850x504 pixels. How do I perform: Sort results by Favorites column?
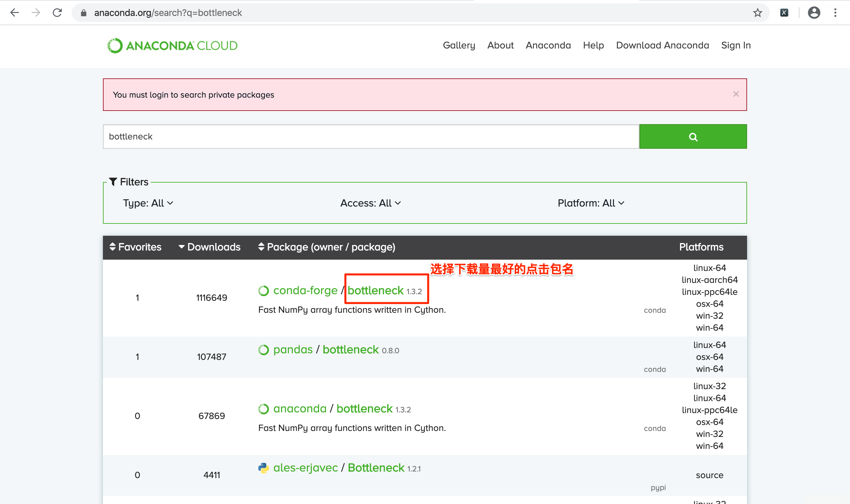(135, 247)
